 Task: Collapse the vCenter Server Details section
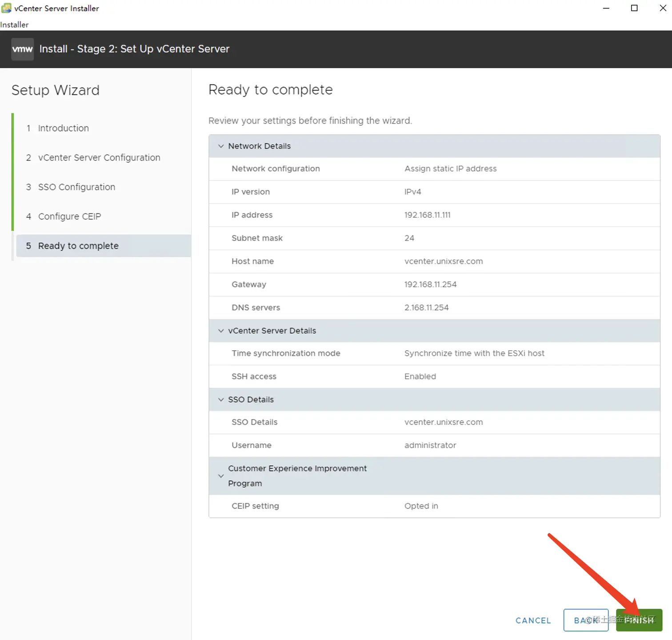point(221,331)
